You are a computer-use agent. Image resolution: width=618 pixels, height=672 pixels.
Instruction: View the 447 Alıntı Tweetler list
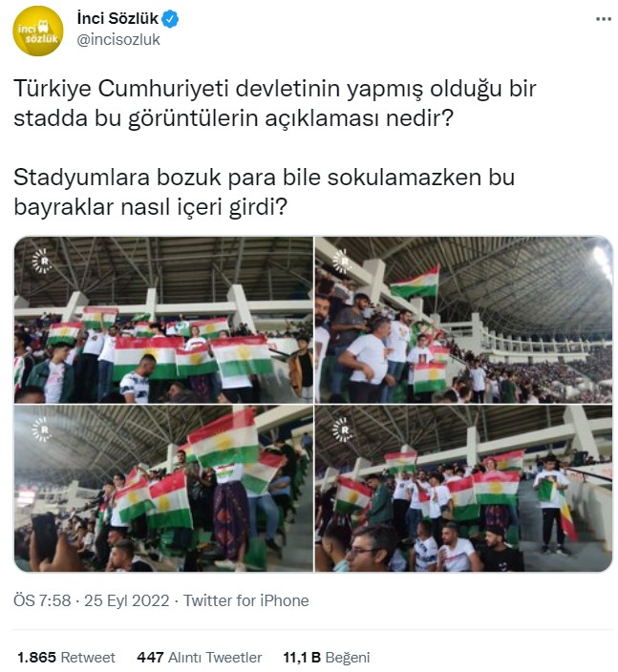pyautogui.click(x=200, y=657)
